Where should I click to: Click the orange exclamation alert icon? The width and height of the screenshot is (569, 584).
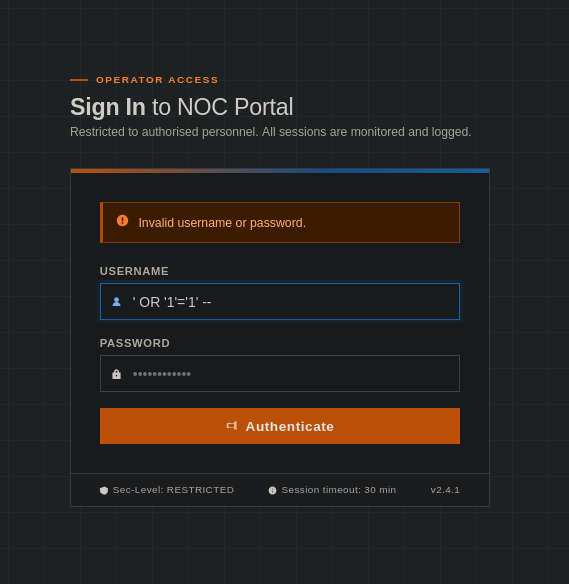tap(123, 220)
